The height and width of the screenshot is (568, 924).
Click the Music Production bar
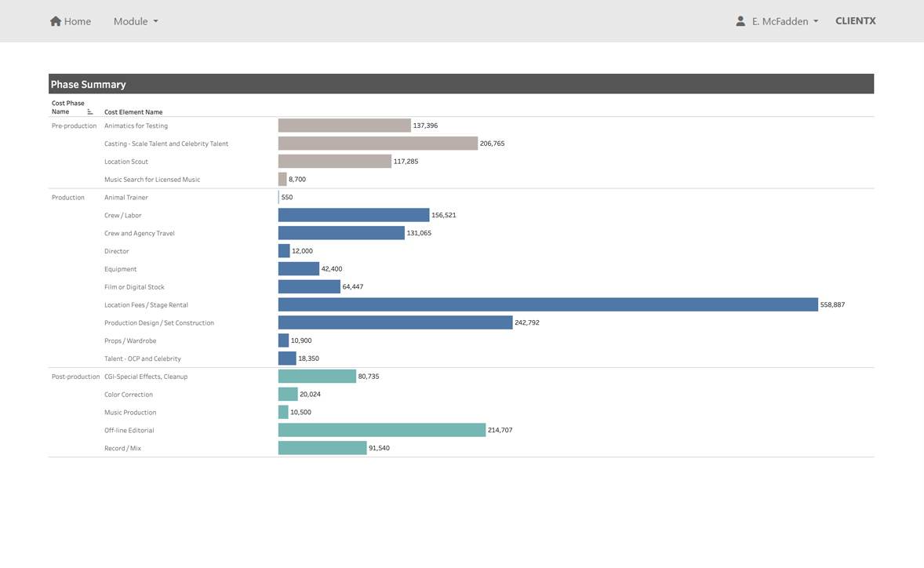283,412
